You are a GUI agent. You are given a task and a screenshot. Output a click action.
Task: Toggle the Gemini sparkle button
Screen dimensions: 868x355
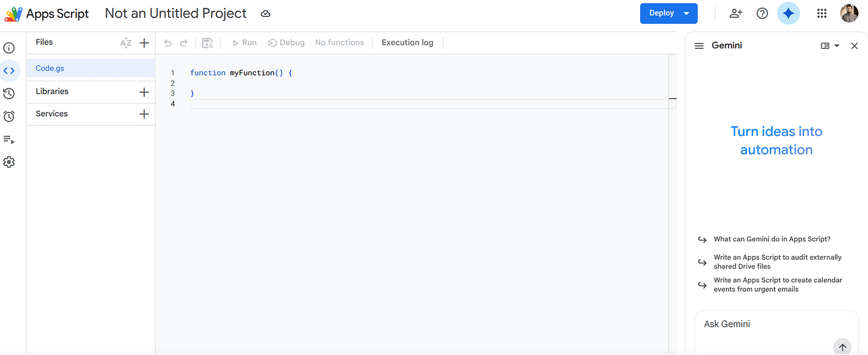(x=788, y=13)
